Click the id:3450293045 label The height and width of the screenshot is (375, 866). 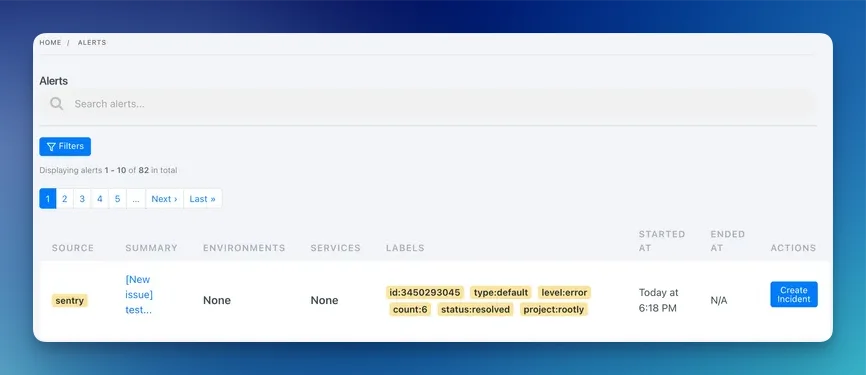tap(425, 292)
